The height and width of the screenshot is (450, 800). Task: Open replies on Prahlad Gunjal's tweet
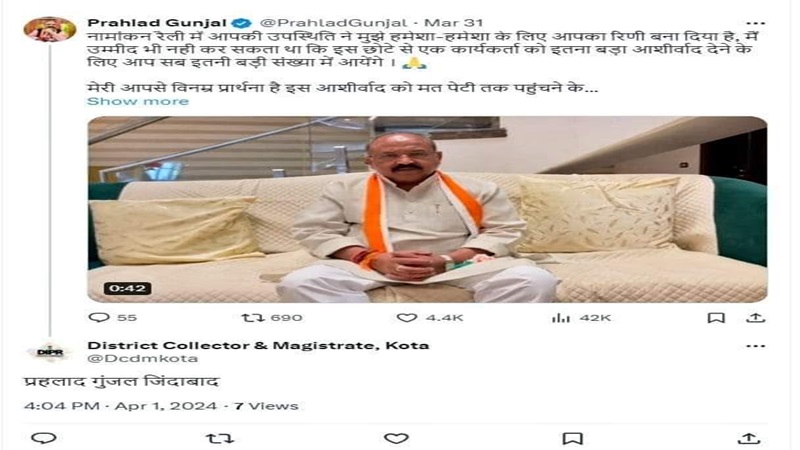tap(112, 317)
